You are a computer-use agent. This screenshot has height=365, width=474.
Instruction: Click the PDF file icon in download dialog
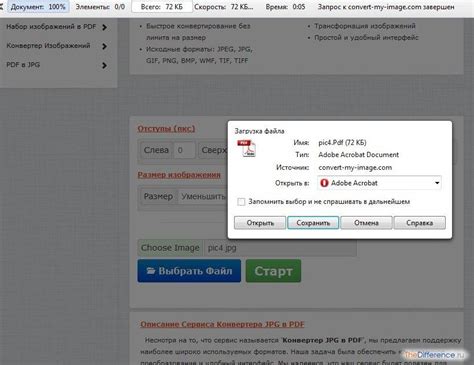(246, 148)
